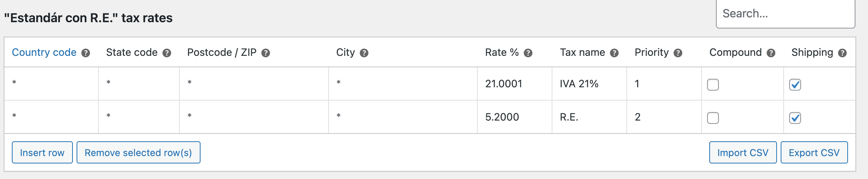868x179 pixels.
Task: Uncheck Shipping for R.E. row
Action: (x=795, y=118)
